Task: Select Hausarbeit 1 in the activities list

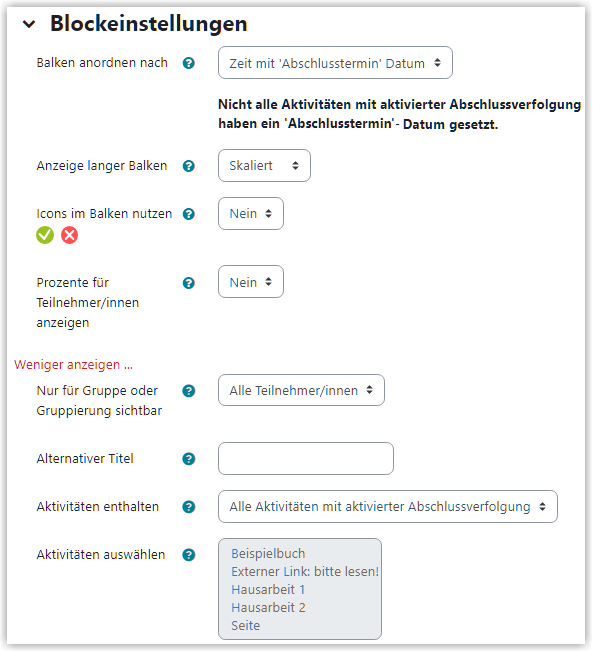Action: point(268,590)
